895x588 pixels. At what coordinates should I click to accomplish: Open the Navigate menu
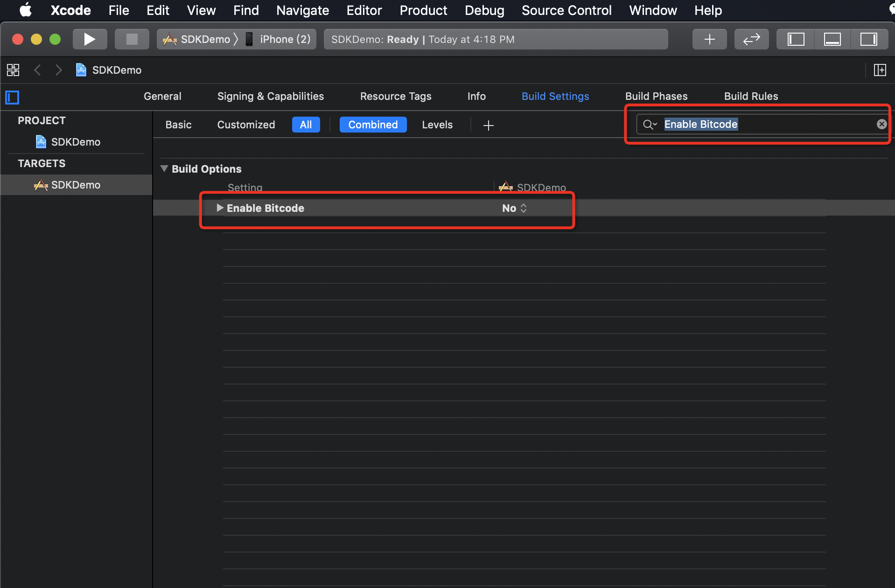(302, 10)
